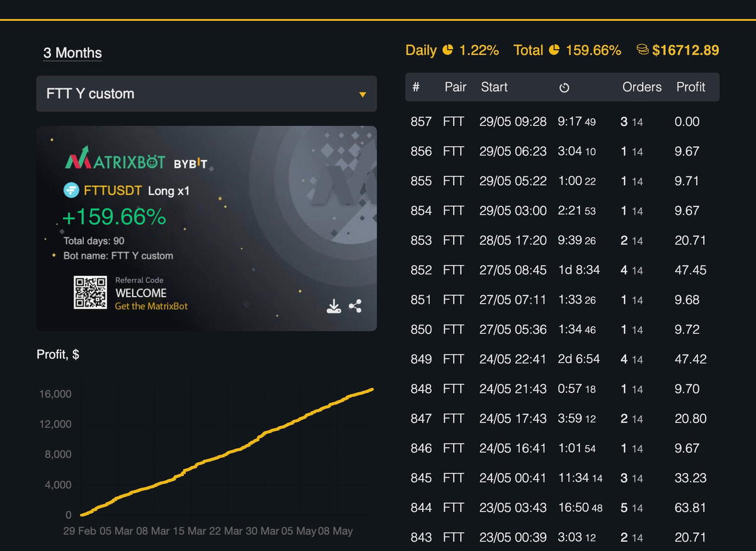Click the start time 27/05 05:36
Image resolution: width=756 pixels, height=551 pixels.
513,329
